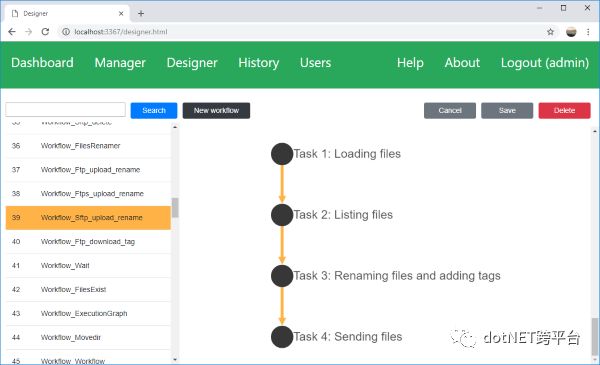
Task: Click the workflow list scrollbar thumb
Action: point(175,207)
